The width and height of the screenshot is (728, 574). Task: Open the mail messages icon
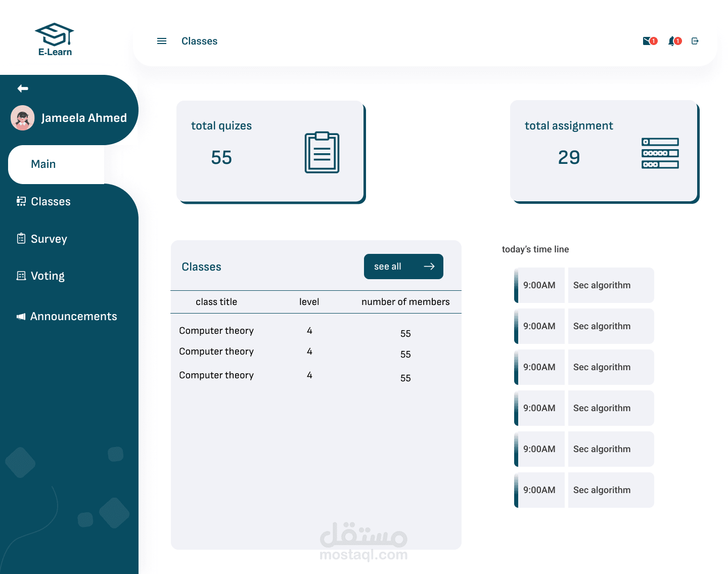point(650,41)
